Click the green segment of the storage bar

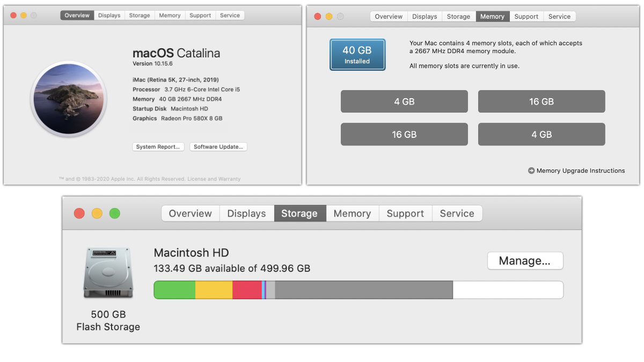175,290
